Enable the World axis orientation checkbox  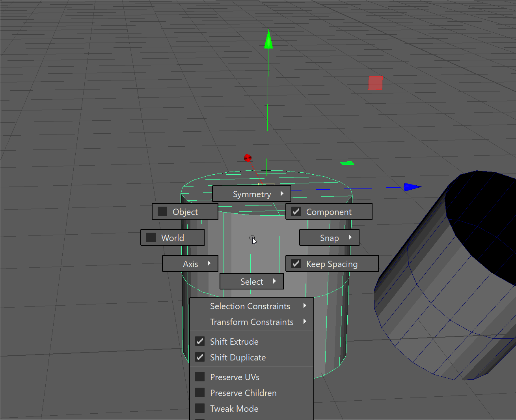click(x=151, y=238)
